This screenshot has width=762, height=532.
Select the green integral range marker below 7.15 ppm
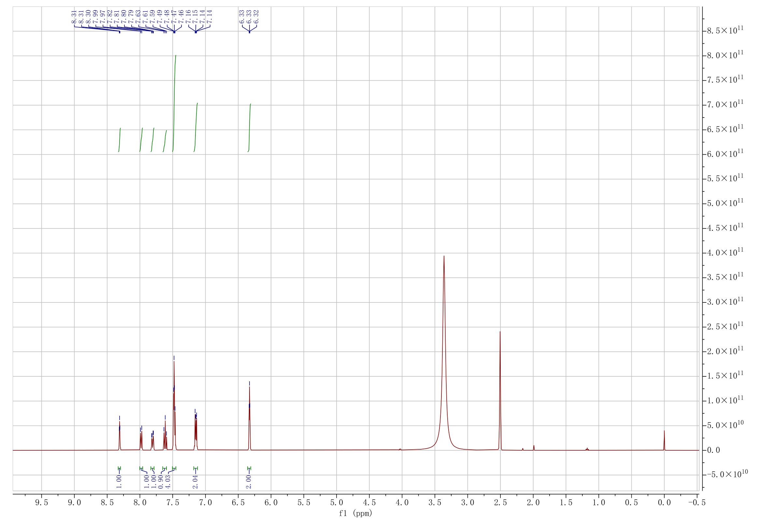195,468
